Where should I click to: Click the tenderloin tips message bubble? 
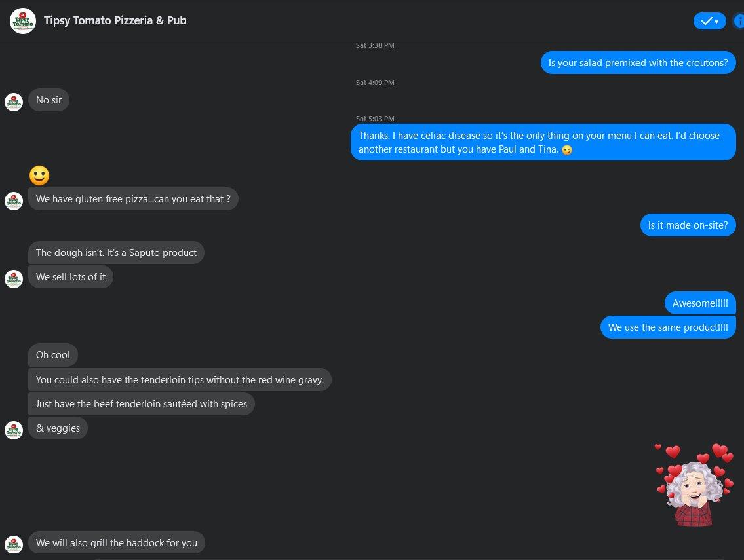(x=180, y=380)
